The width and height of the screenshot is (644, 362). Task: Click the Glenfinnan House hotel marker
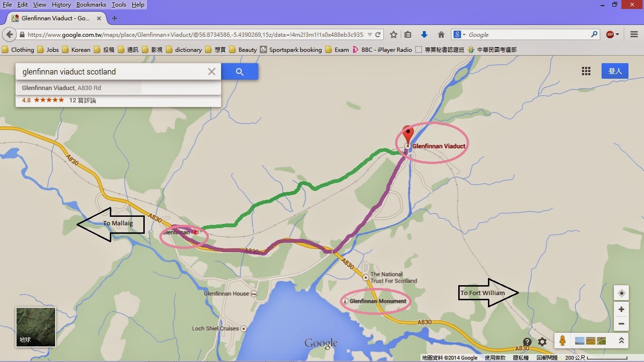point(255,294)
